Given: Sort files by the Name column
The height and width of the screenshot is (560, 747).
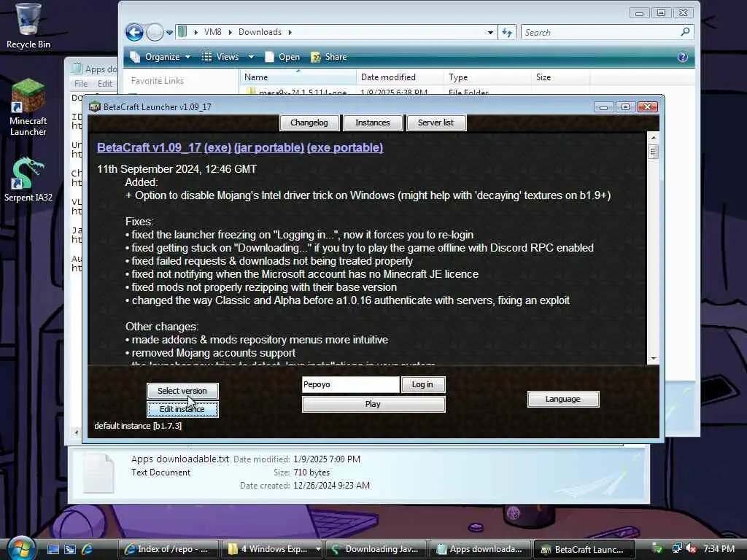Looking at the screenshot, I should click(x=298, y=77).
